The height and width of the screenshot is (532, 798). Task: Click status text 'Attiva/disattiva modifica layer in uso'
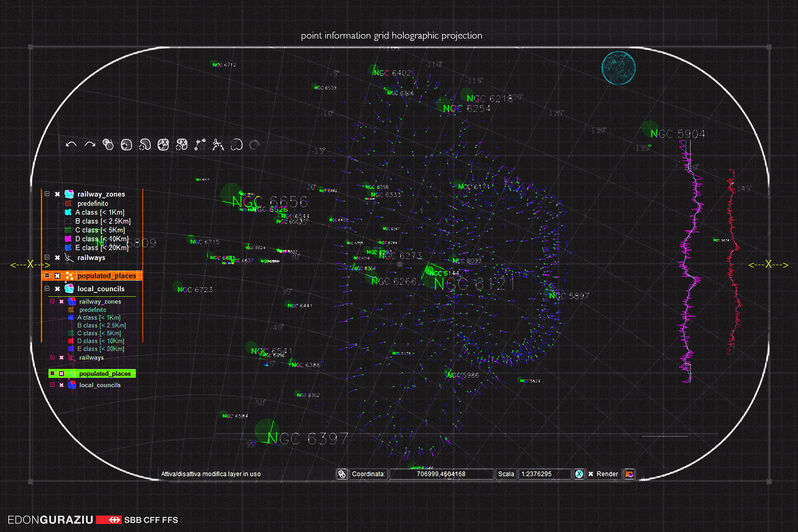pos(211,474)
